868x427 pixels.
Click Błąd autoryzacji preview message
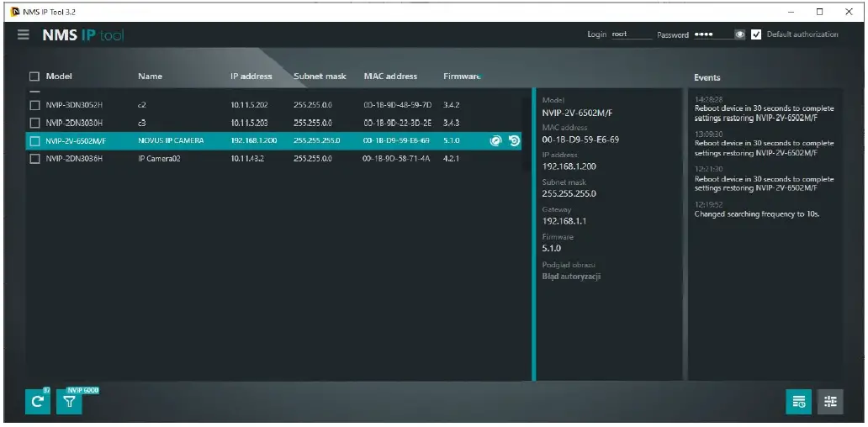point(571,277)
